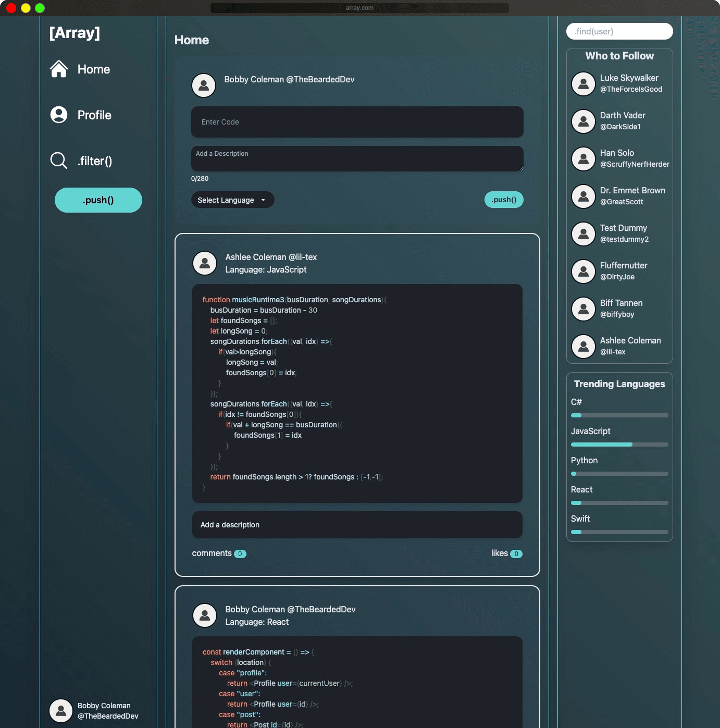The image size is (720, 728).
Task: Click the Profile person icon in sidebar
Action: [59, 115]
